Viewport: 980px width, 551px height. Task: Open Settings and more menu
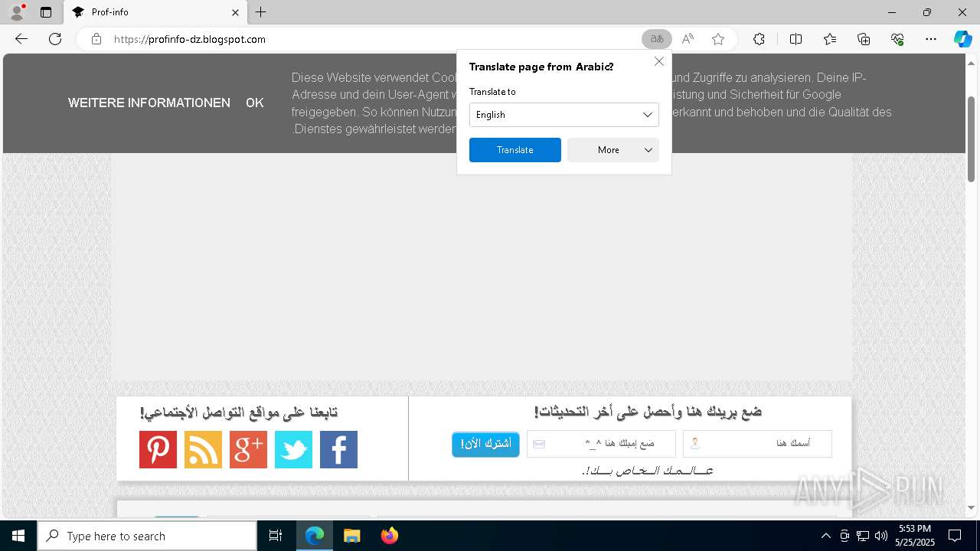click(931, 39)
